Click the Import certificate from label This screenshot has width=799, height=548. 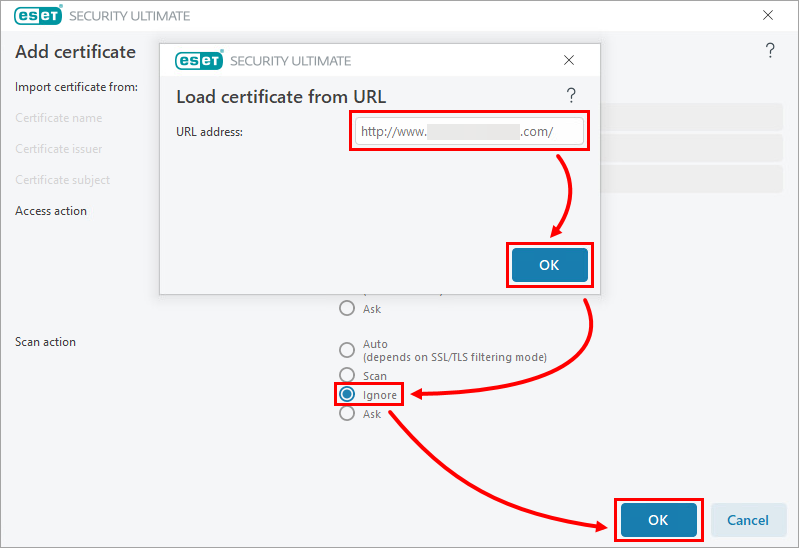76,87
